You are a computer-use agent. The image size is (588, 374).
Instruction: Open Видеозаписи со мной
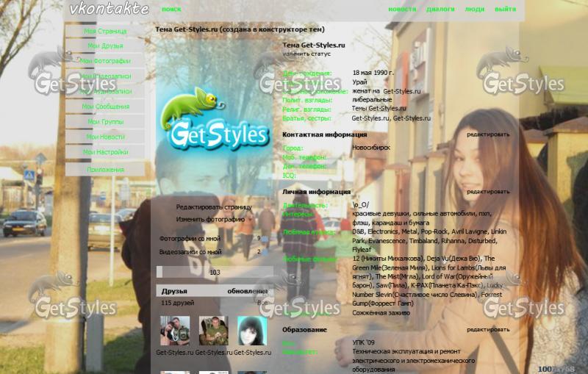[190, 252]
